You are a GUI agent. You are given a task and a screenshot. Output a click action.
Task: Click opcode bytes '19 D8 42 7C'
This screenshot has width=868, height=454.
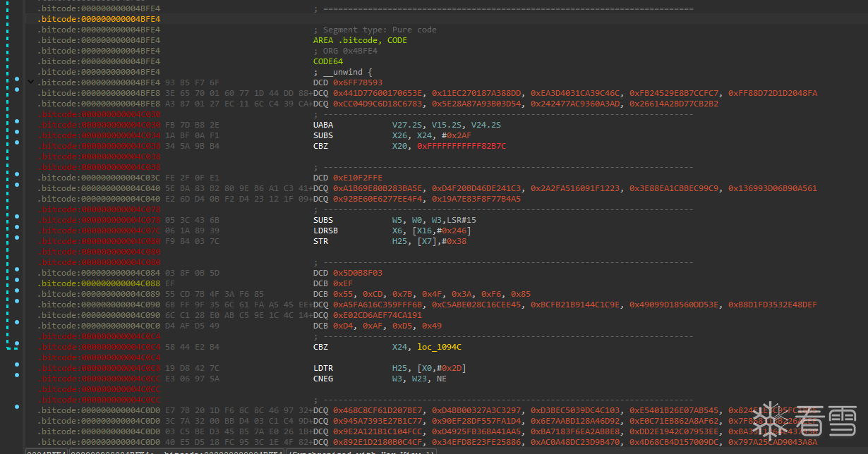[191, 368]
